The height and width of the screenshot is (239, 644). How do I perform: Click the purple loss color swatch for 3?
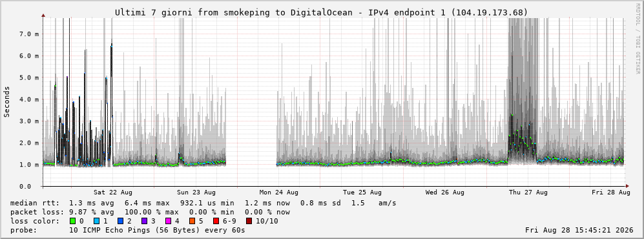click(144, 222)
